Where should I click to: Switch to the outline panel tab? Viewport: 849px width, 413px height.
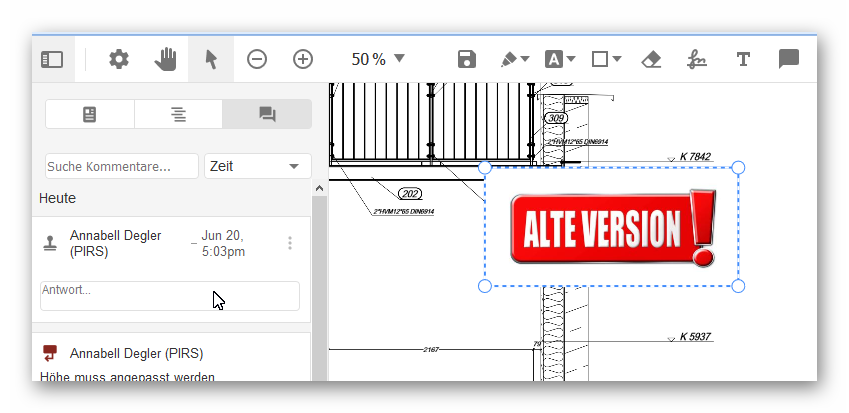click(178, 115)
